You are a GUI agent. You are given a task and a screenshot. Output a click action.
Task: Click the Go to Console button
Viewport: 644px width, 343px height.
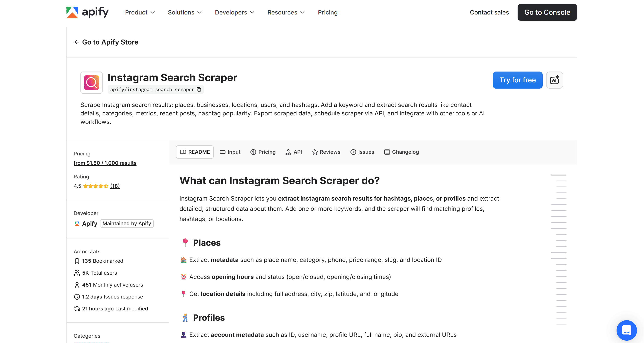pos(547,12)
